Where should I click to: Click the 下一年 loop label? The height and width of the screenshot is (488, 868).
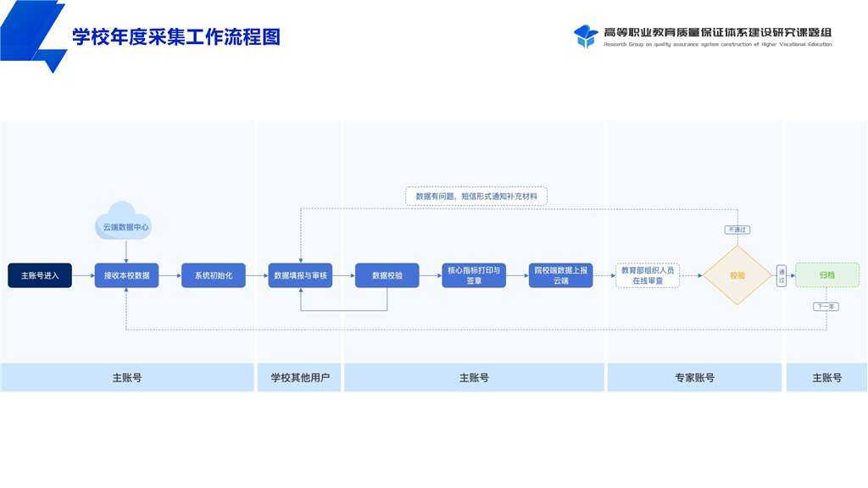[x=826, y=307]
